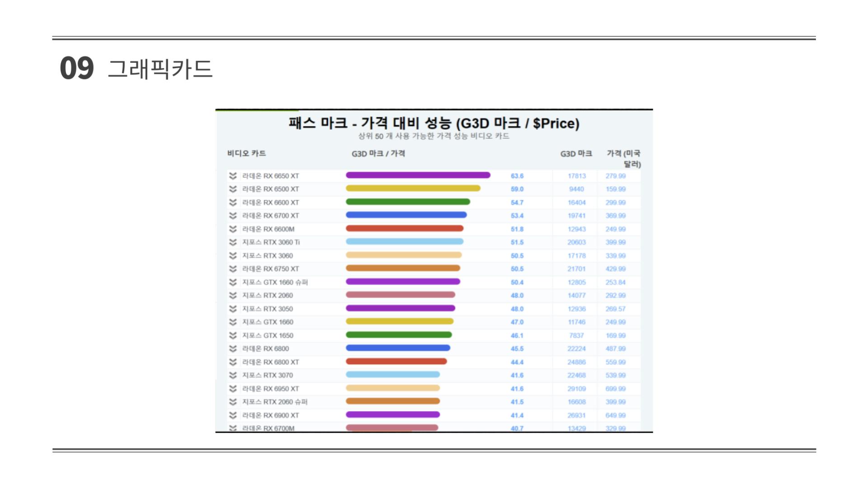
Task: Click the G3D mark value 20603
Action: pyautogui.click(x=577, y=243)
